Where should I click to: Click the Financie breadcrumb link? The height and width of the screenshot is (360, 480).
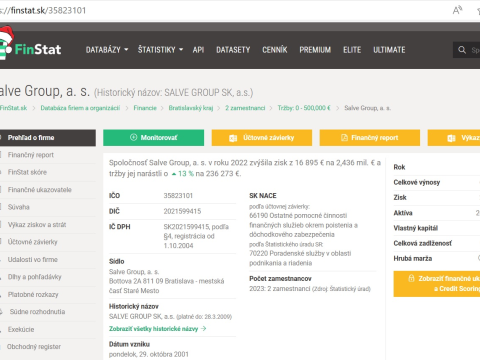pyautogui.click(x=145, y=108)
